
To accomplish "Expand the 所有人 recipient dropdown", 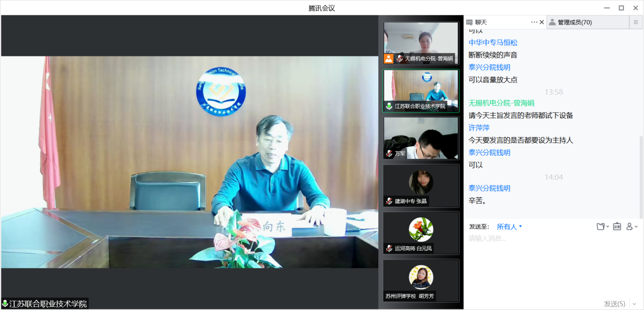I will 510,227.
